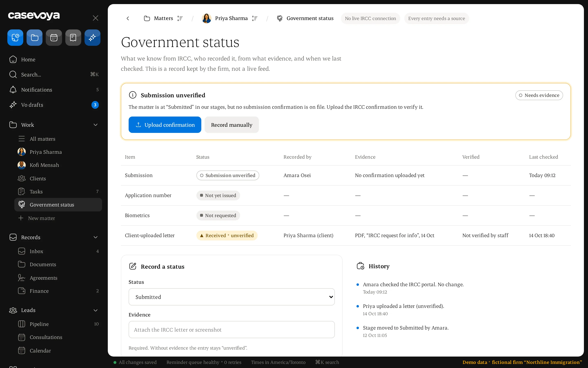Open Agreements signature icon item
Screen dimensions: 588x368
pos(58,278)
